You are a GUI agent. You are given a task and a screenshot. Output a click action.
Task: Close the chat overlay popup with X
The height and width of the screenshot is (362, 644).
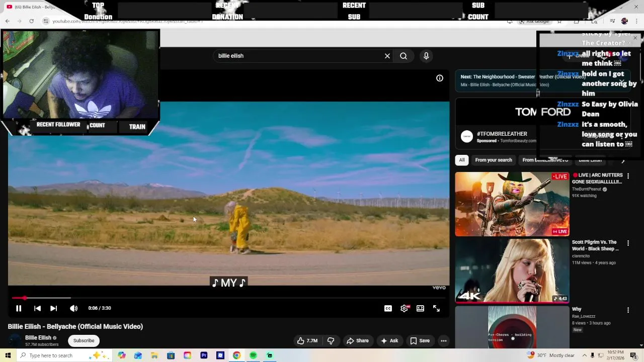[x=635, y=38]
